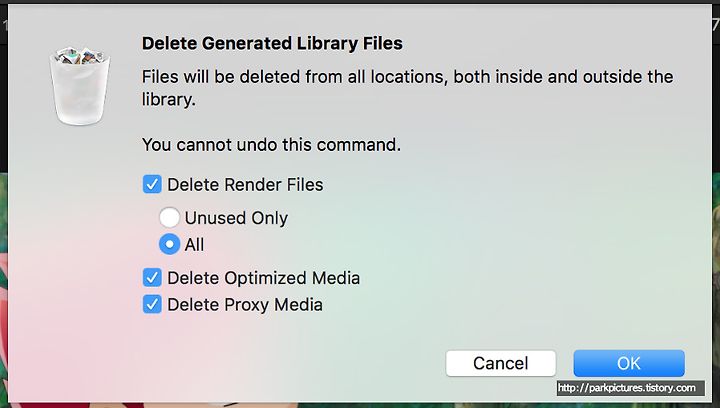Click the Delete Generated Library Files title
Image resolution: width=720 pixels, height=408 pixels.
tap(272, 43)
